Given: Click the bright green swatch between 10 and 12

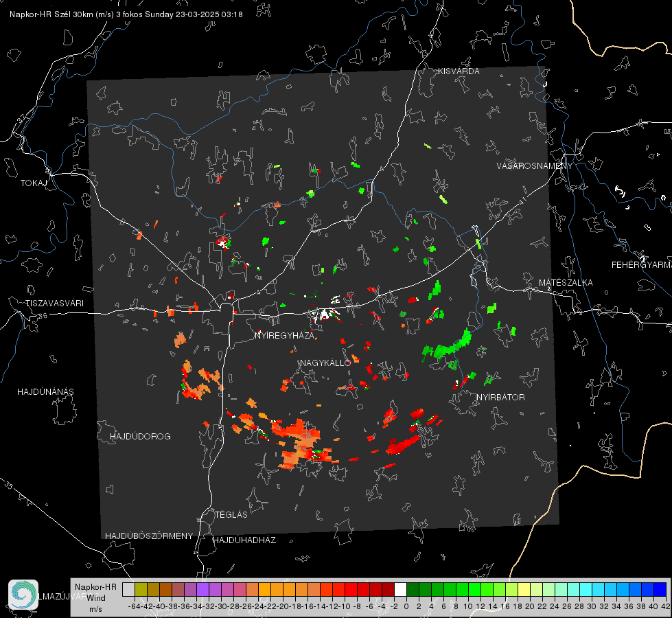Looking at the screenshot, I should [474, 589].
